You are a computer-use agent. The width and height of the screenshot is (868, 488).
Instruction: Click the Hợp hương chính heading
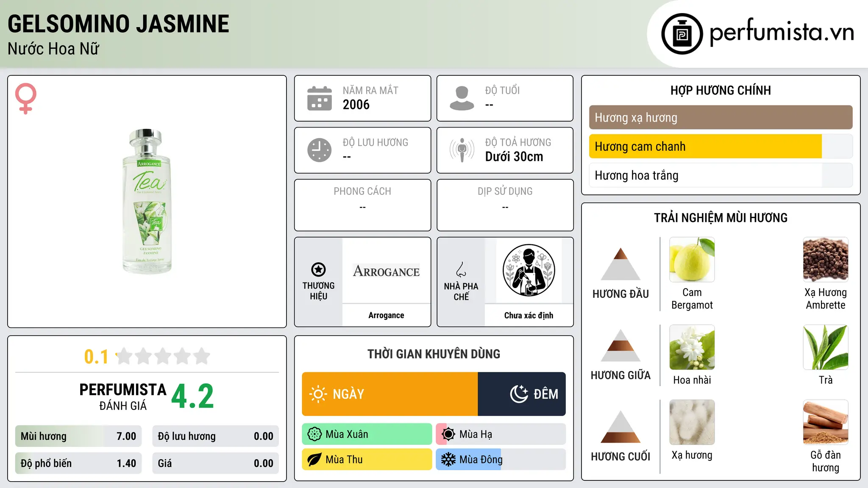[x=721, y=90]
